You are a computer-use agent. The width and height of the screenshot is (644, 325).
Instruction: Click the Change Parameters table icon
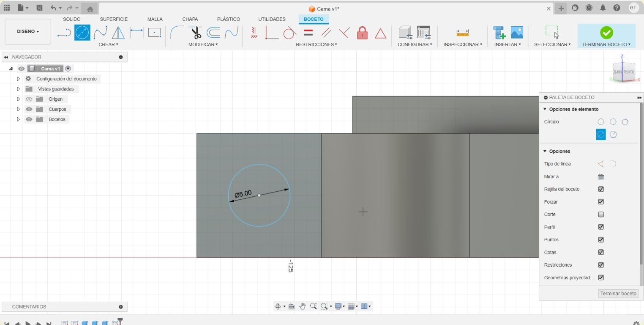pyautogui.click(x=423, y=33)
